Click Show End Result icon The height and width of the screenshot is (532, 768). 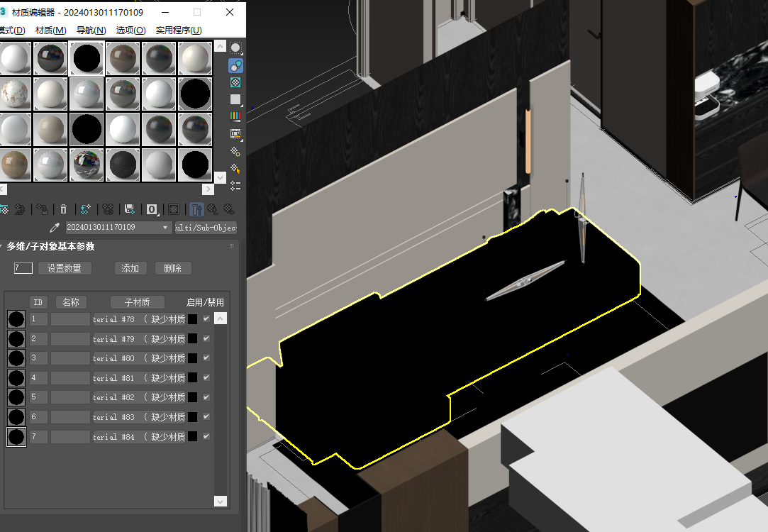point(197,209)
